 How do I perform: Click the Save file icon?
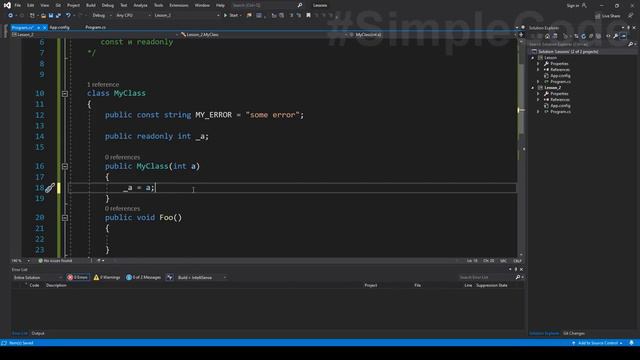(x=51, y=16)
